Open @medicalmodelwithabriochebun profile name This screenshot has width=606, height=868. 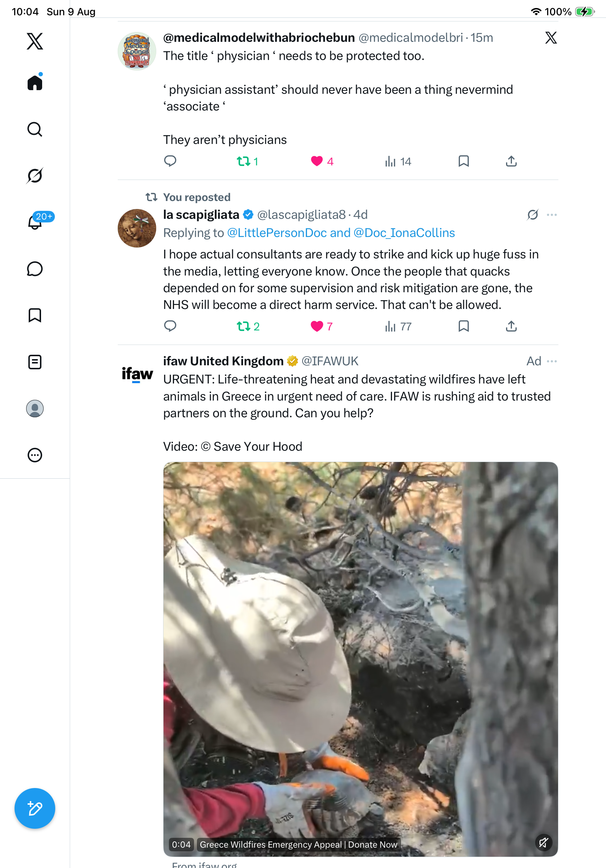pos(259,38)
